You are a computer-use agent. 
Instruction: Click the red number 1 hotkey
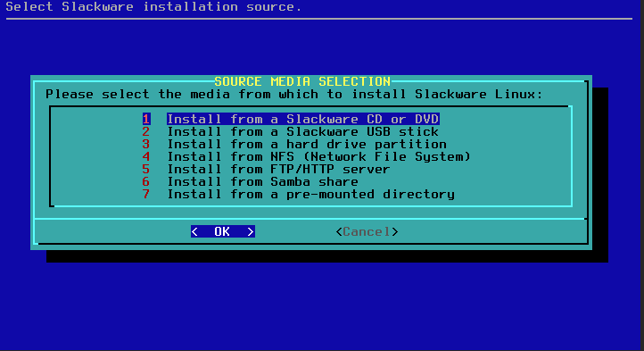click(146, 119)
